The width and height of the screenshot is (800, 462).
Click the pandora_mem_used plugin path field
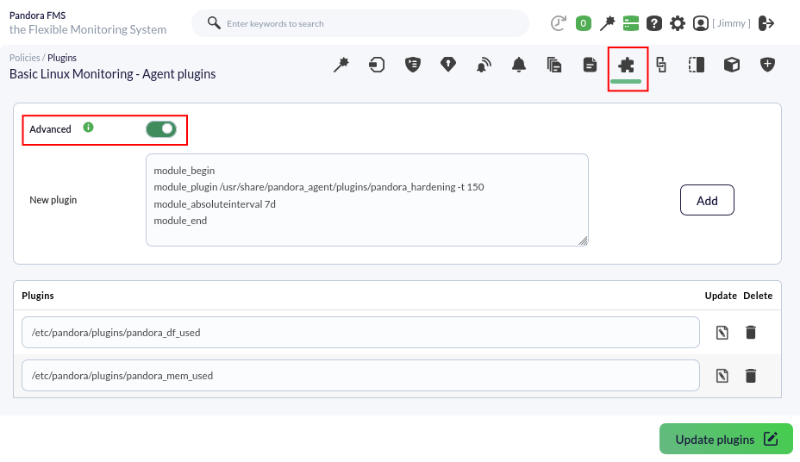tap(360, 376)
